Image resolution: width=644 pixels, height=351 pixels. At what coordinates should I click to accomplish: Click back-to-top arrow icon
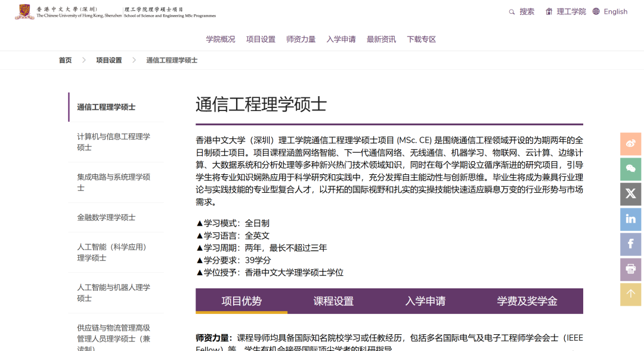[x=630, y=294]
